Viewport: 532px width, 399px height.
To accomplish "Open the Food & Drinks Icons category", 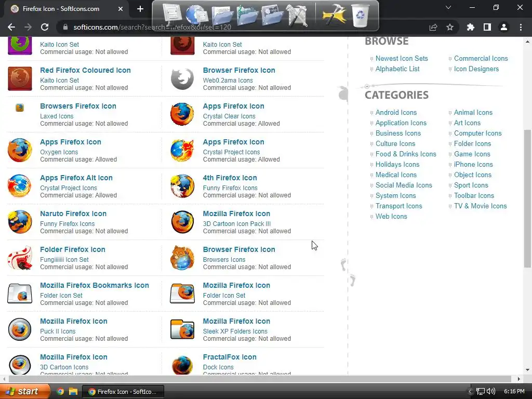I will click(x=406, y=154).
